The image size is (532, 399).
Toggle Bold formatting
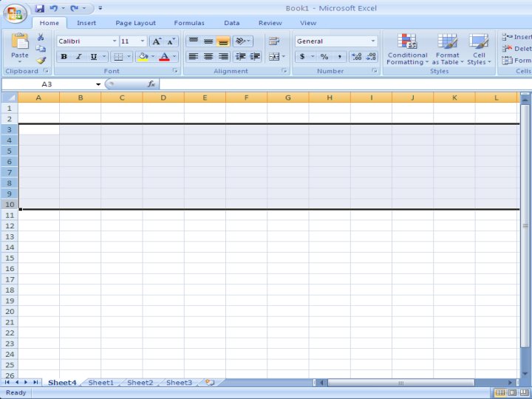click(x=64, y=57)
